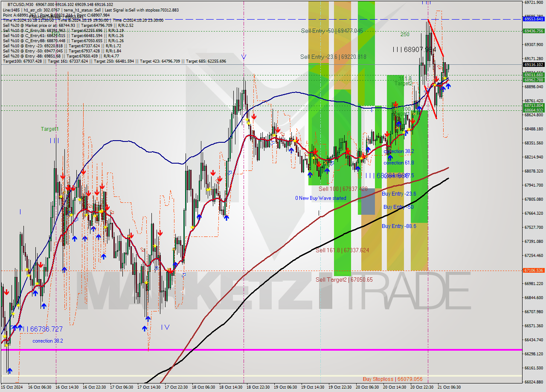
Task: Select the 'Sell %20 @ Entry -88' line
Action: (61, 56)
